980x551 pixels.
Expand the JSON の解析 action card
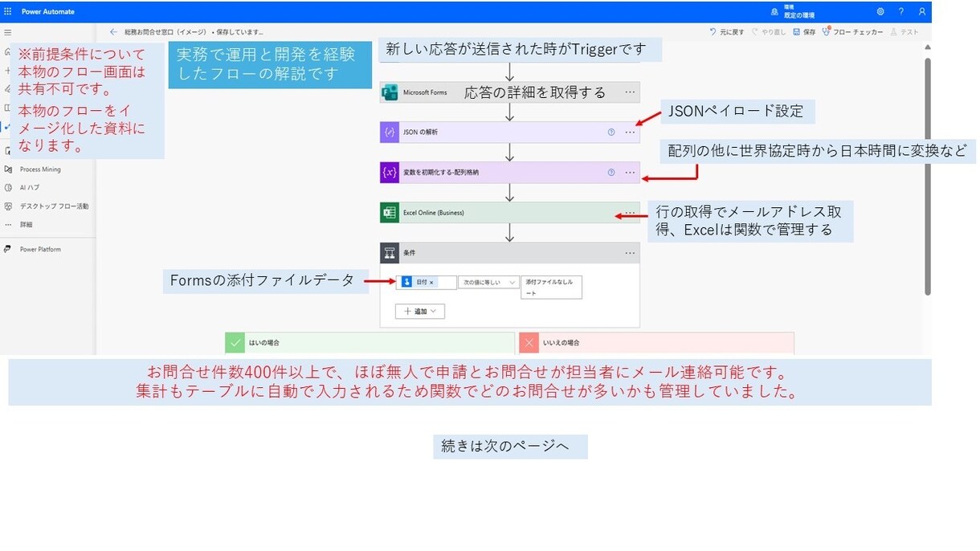510,132
